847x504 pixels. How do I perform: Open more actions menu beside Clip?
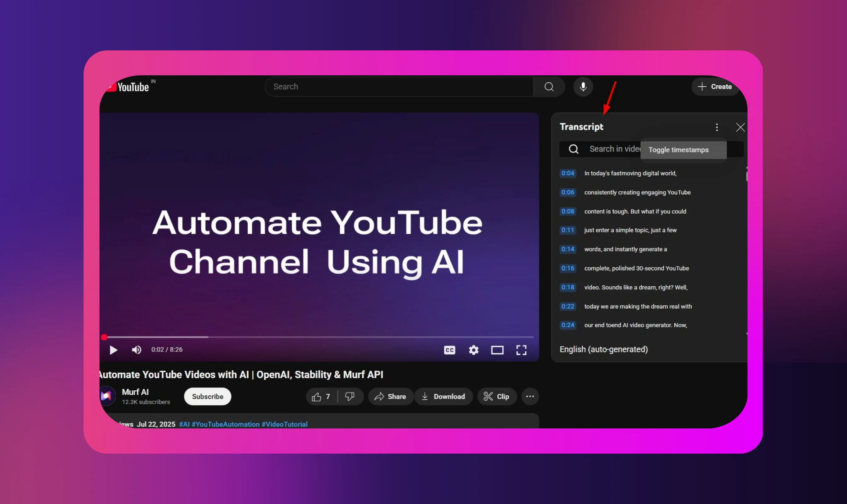pos(530,396)
